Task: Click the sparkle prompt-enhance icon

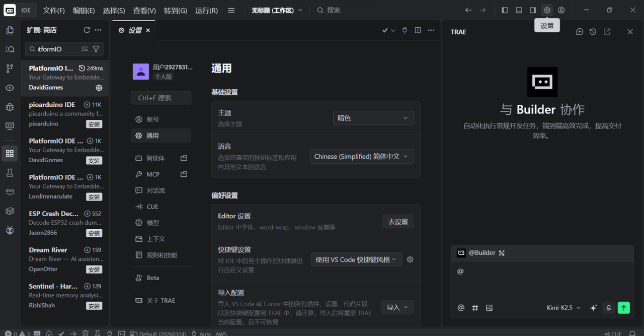Action: point(593,308)
